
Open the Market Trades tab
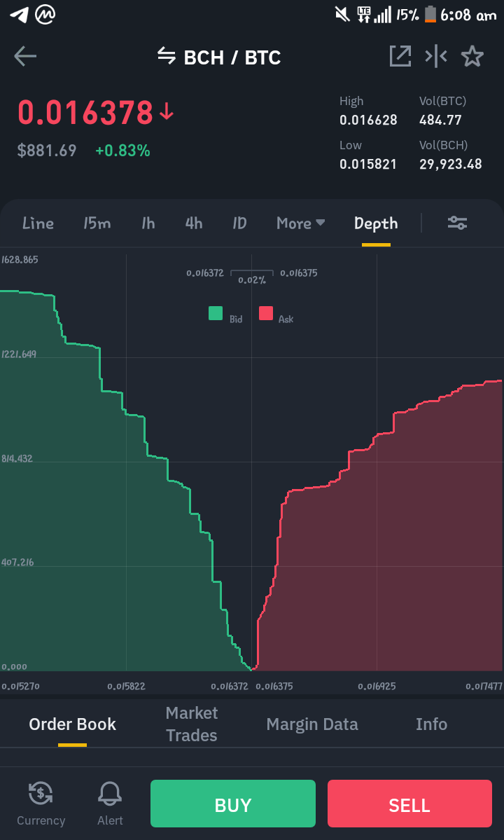tap(192, 724)
